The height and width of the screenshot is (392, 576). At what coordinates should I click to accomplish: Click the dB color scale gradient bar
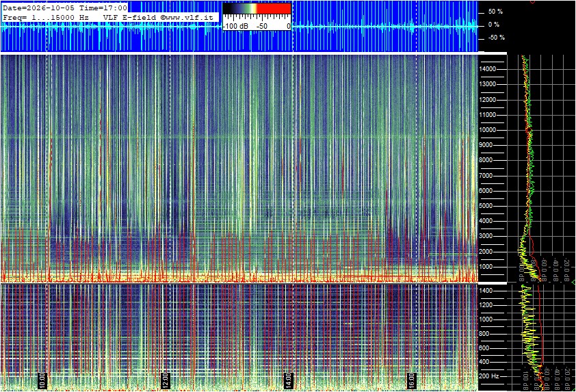click(x=257, y=9)
